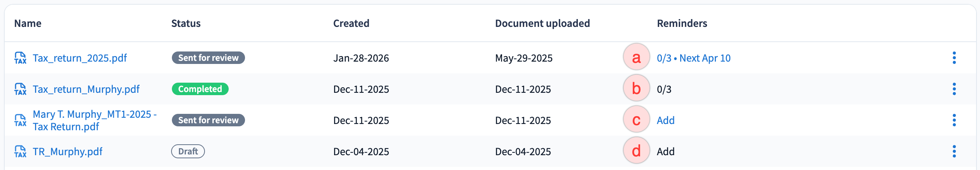
Task: Open the Tax_return_2025.pdf document
Action: pyautogui.click(x=80, y=58)
